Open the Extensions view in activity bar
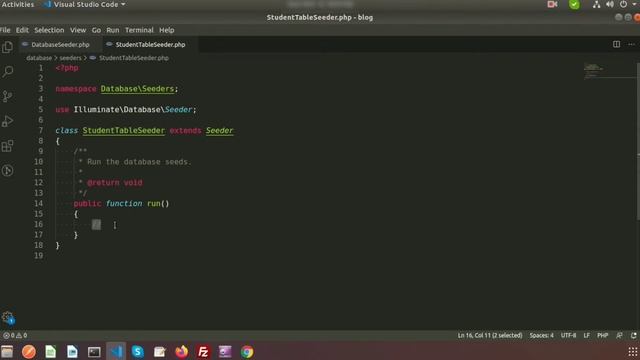The image size is (640, 360). pyautogui.click(x=7, y=146)
